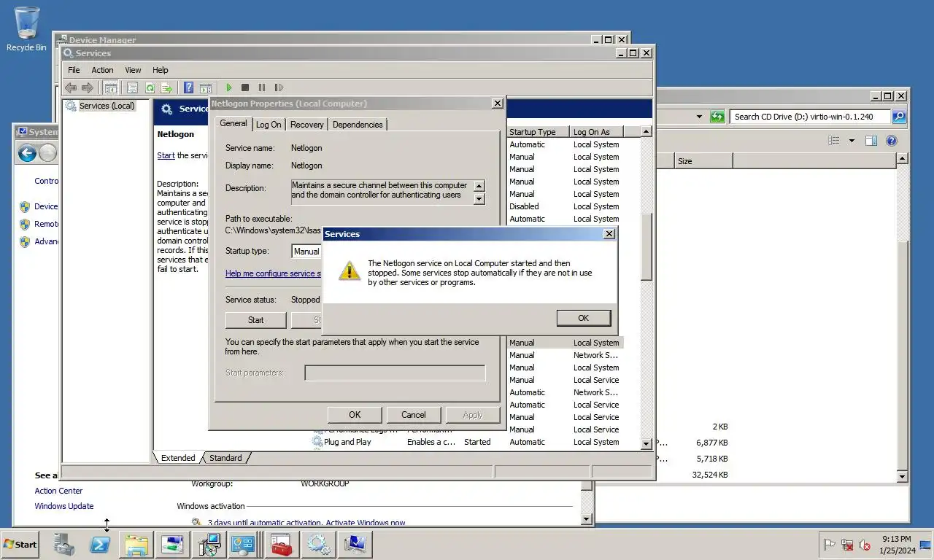Viewport: 934px width, 560px height.
Task: Click the round blue help icon in Explorer
Action: [x=892, y=141]
